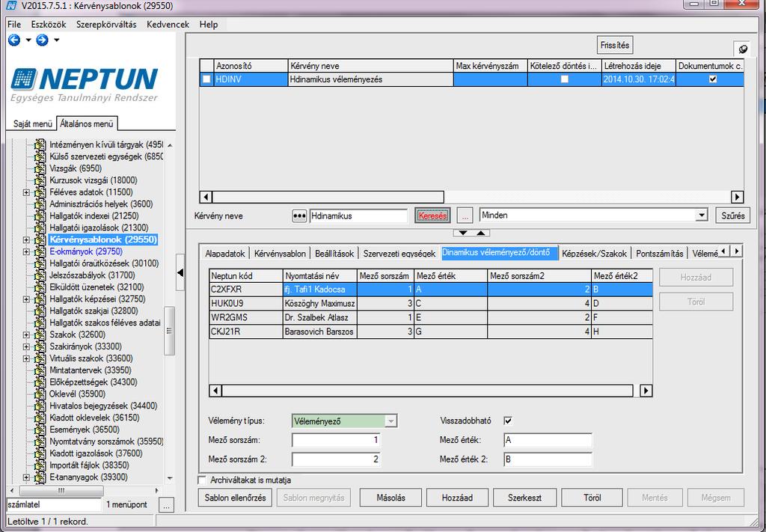Click the Sablon ellenőrzés button
The image size is (766, 532).
pos(235,498)
